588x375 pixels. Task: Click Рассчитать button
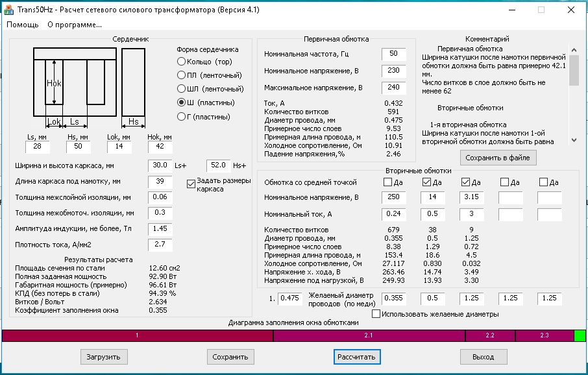356,357
